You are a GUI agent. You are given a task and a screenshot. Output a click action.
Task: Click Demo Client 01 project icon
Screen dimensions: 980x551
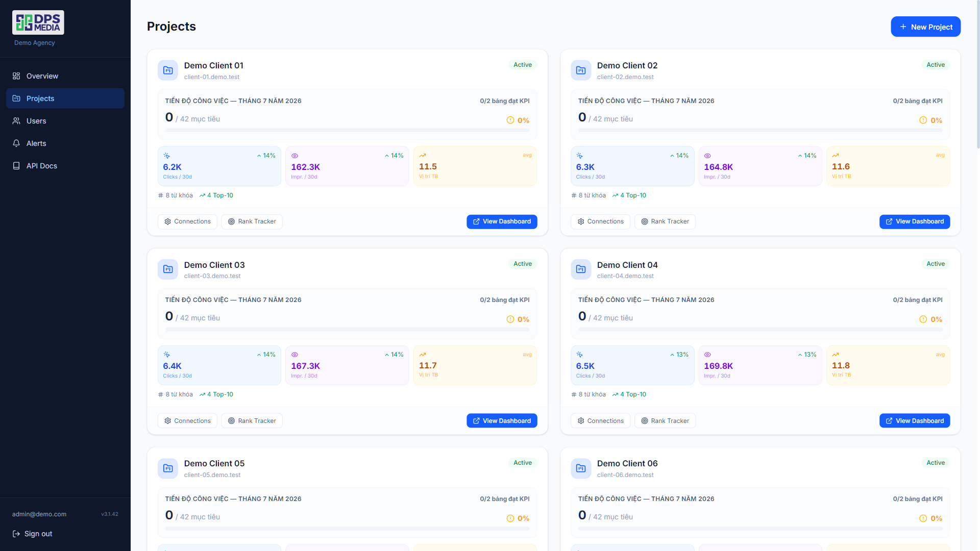click(x=168, y=70)
